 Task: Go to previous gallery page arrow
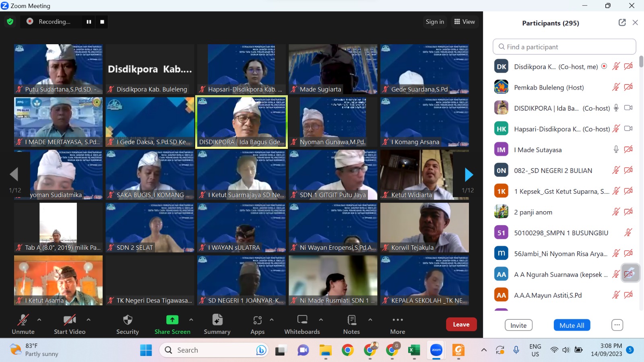pyautogui.click(x=14, y=175)
